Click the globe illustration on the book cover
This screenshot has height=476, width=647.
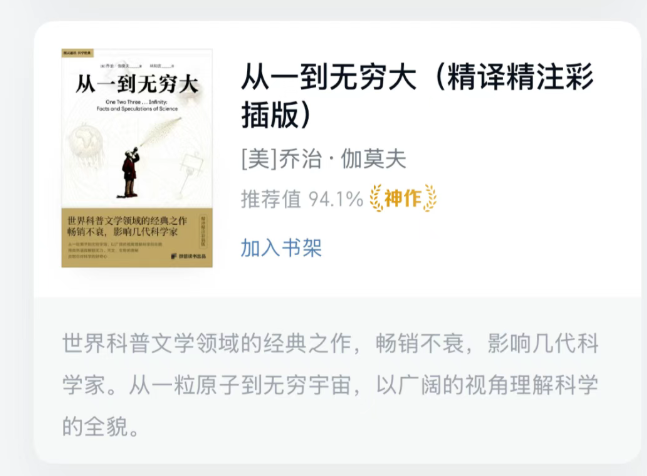pos(85,142)
